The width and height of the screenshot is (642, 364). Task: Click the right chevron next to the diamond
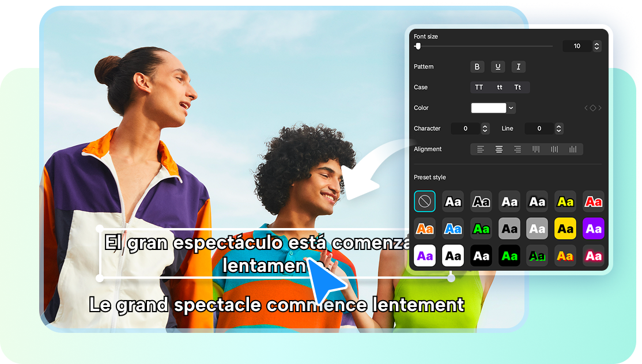(x=600, y=107)
